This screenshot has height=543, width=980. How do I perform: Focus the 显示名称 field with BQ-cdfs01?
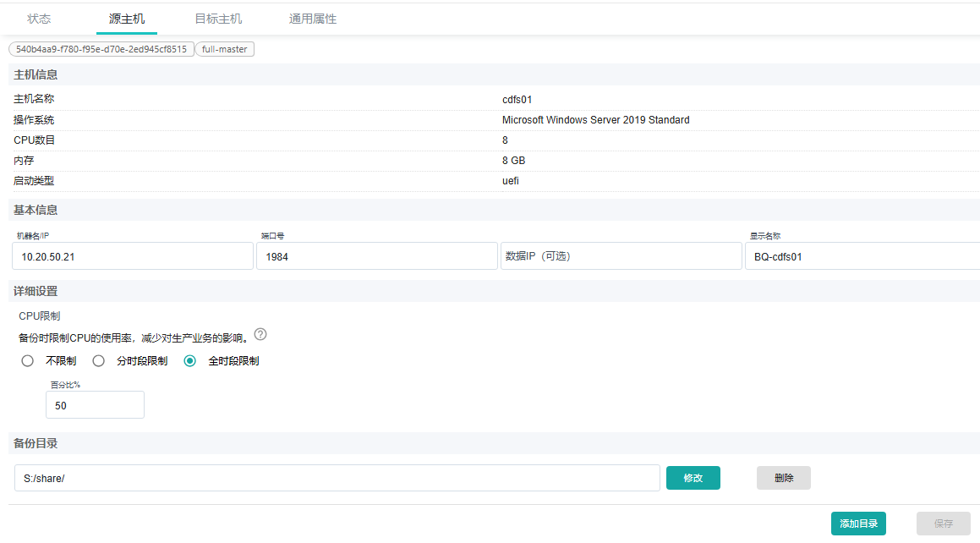pos(861,256)
